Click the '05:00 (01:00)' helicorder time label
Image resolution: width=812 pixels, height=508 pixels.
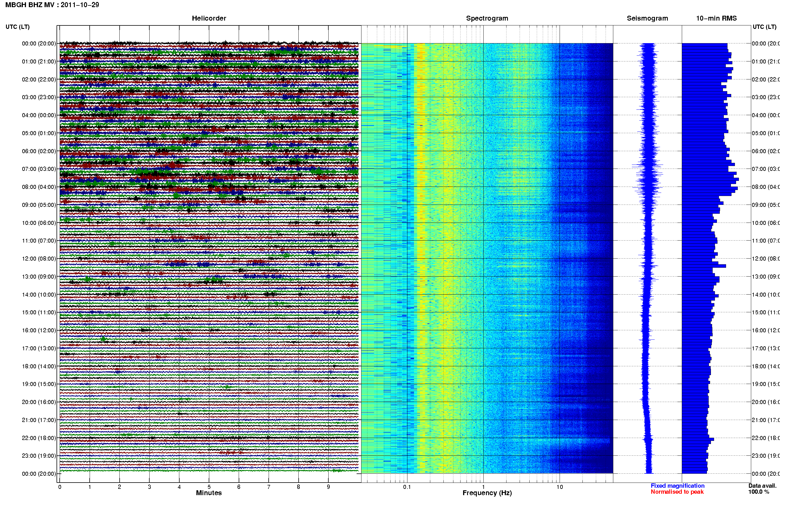coord(39,133)
